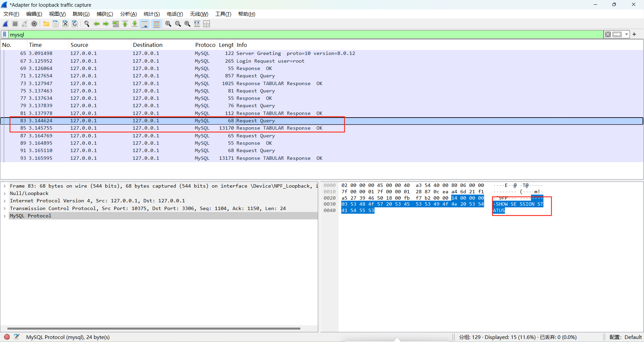Jump to the last packet
644x342 pixels.
coord(134,24)
